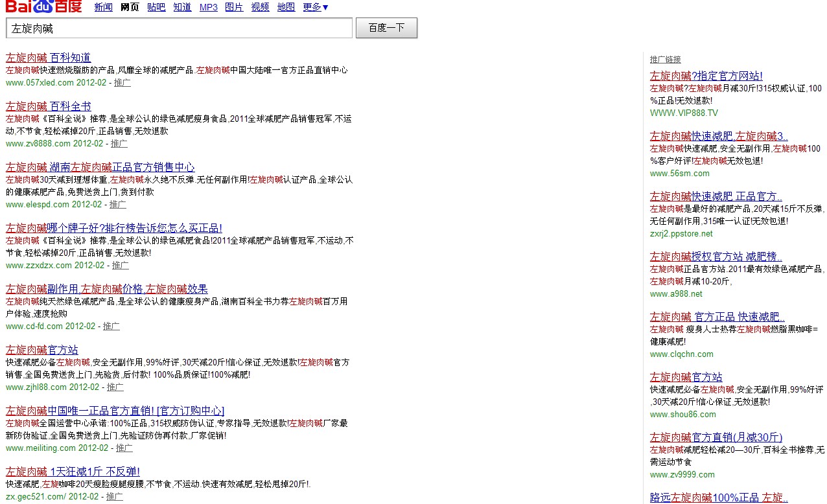
Task: Expand the 更多 dropdown menu
Action: click(x=316, y=7)
